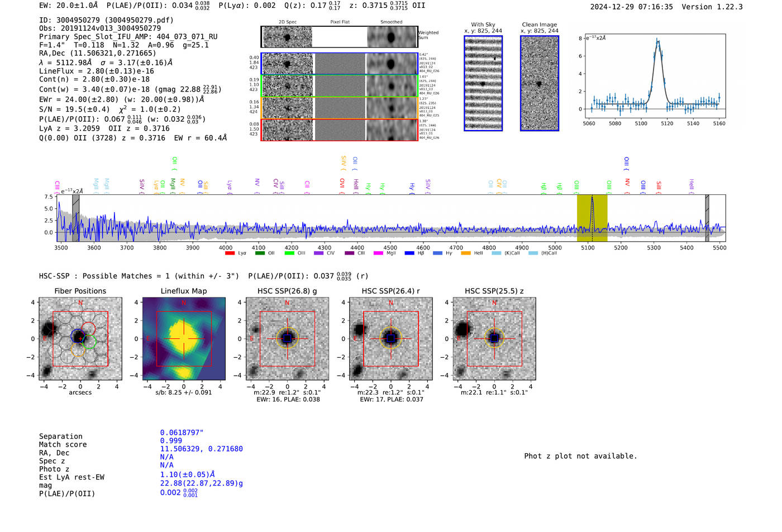Screen dimensions: 782x532
Task: Click the Match score value 0.999
Action: pos(171,440)
